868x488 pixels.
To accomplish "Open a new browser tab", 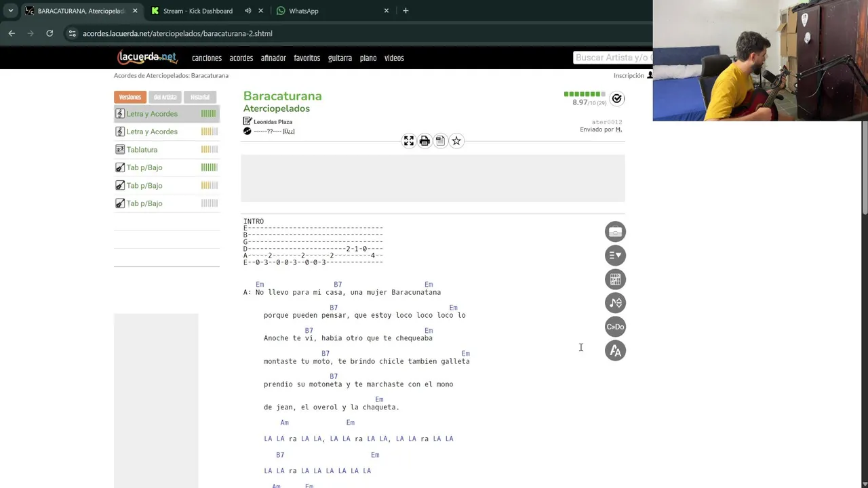I will pos(406,11).
